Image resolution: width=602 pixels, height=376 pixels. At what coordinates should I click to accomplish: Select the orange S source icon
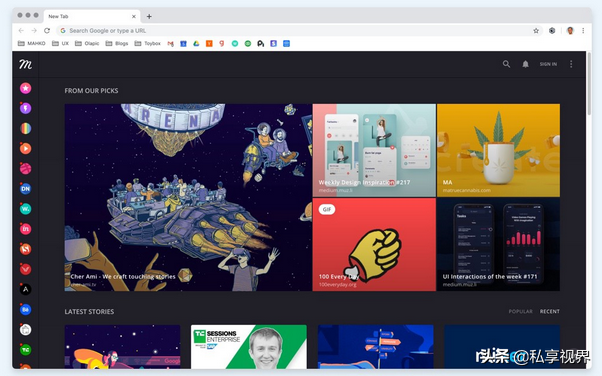(26, 249)
